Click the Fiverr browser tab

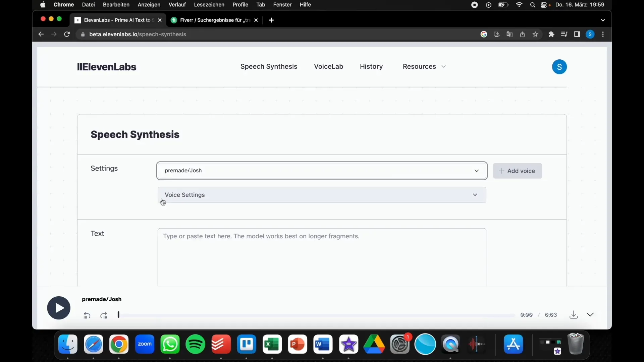coord(215,20)
